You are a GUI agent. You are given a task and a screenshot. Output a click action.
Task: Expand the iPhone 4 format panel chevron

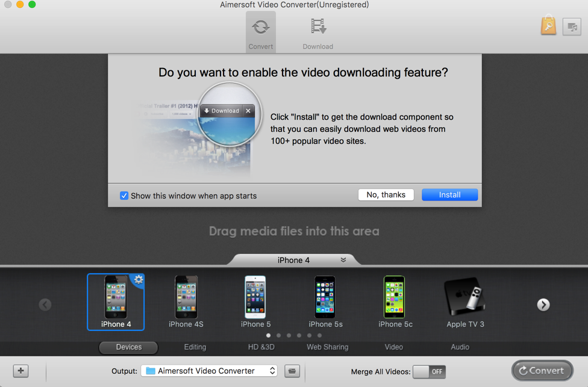[x=343, y=260]
